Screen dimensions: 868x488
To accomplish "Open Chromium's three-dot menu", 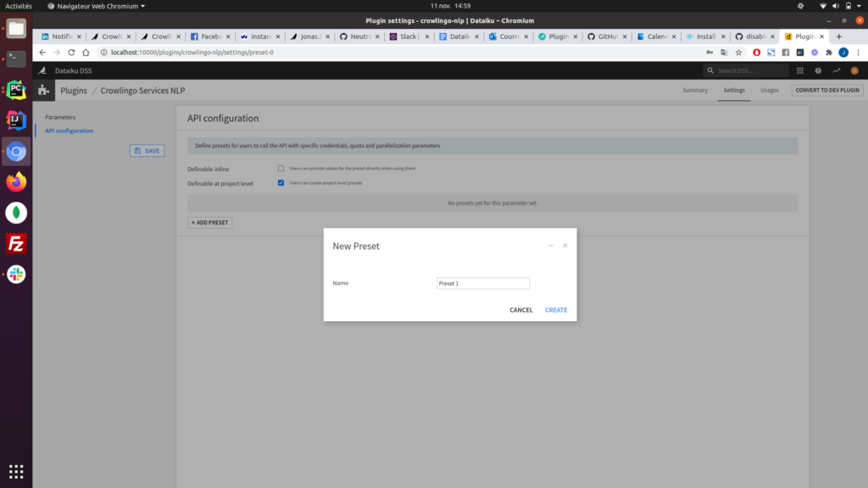I will pos(858,53).
